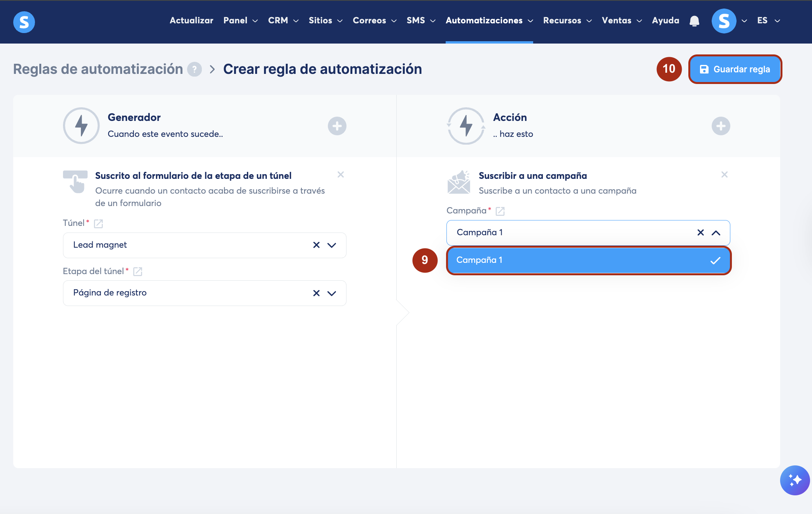Collapse the Campaña 1 dropdown arrow

coord(716,233)
